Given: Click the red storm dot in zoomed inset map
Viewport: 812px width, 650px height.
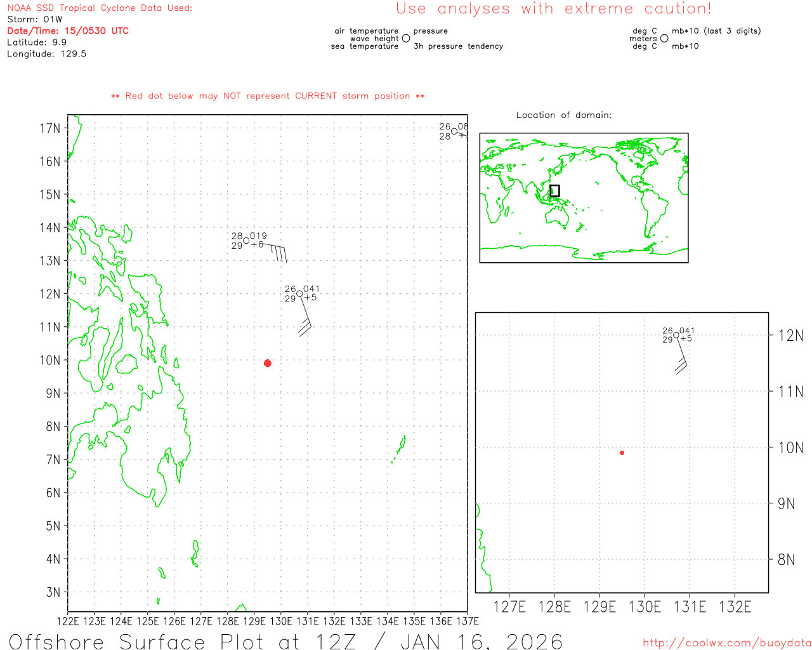Looking at the screenshot, I should coord(622,453).
